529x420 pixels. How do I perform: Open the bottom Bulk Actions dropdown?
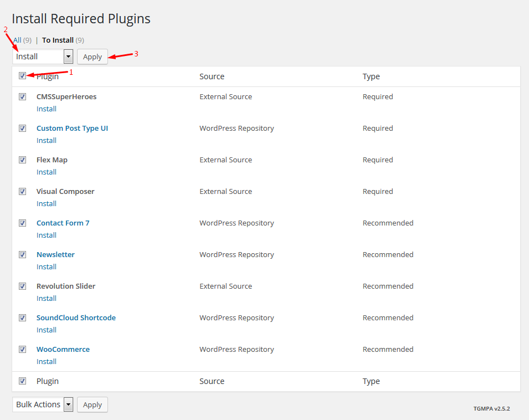point(43,404)
